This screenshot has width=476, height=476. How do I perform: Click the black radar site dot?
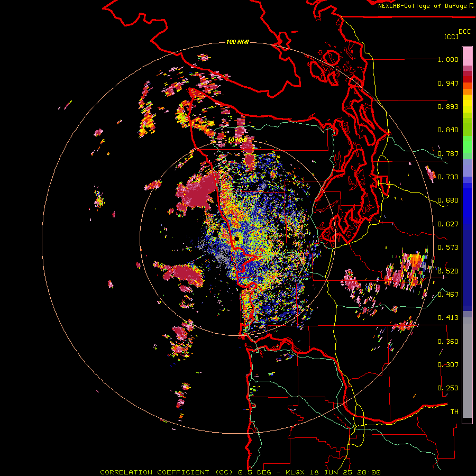(236, 239)
